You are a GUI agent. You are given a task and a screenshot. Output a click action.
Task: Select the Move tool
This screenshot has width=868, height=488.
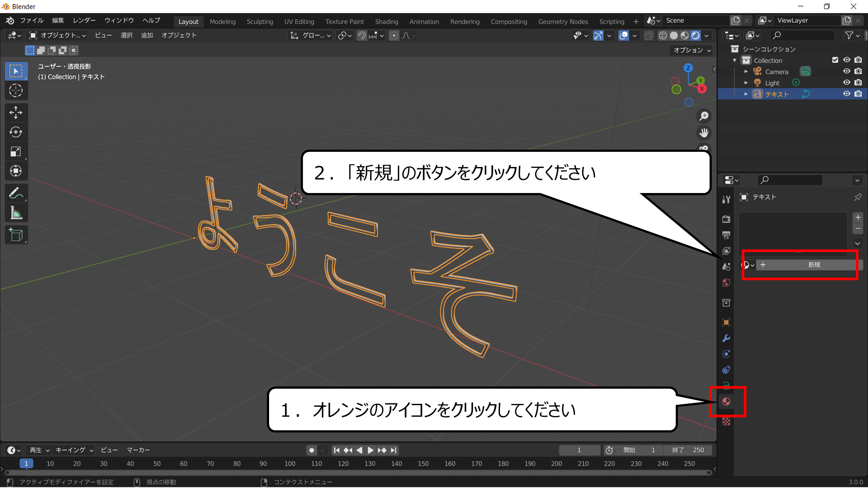coord(16,113)
